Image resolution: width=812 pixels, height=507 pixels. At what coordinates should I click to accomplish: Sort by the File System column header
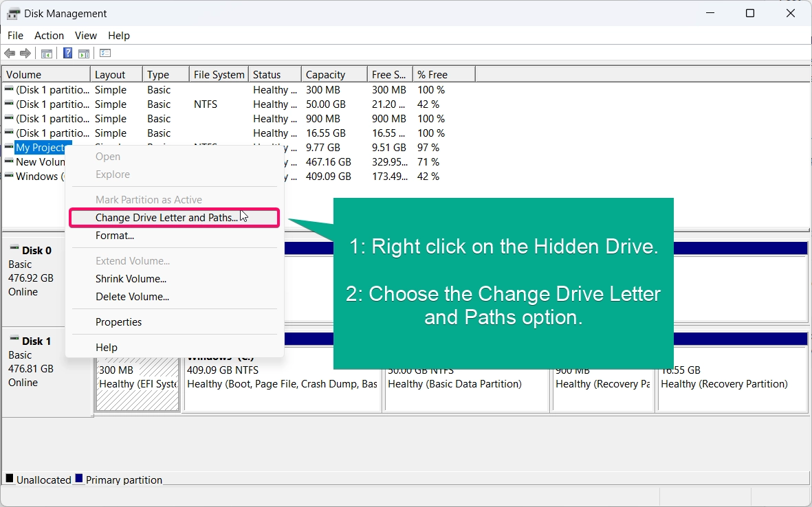pos(219,74)
